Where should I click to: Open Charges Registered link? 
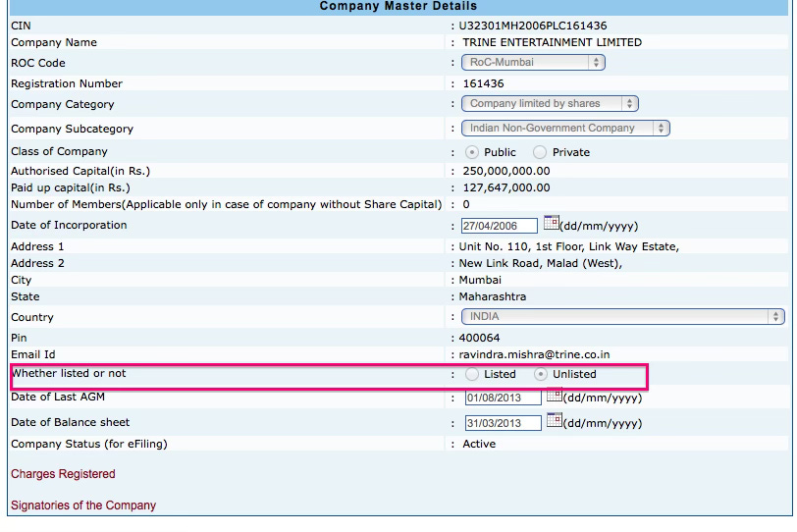(x=63, y=473)
